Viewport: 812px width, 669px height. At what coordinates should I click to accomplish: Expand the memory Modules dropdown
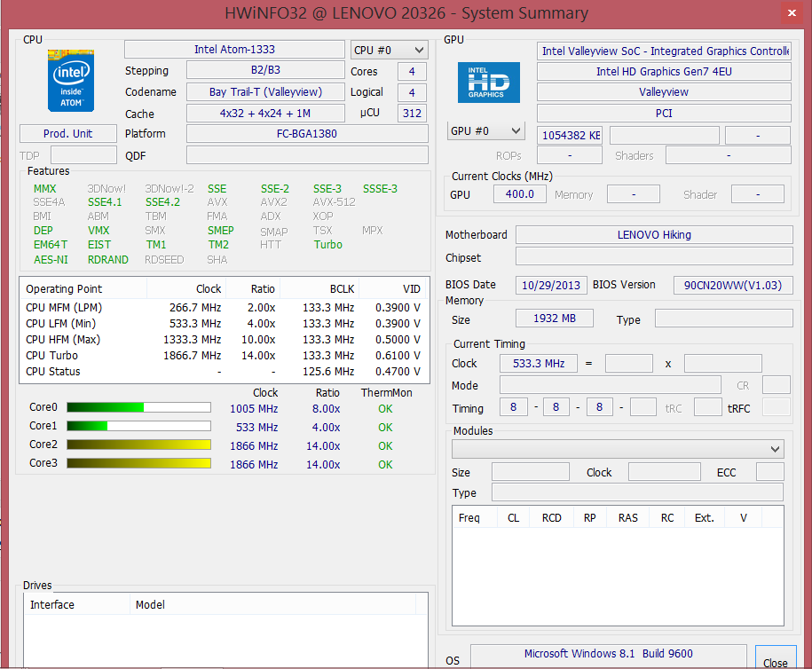[x=618, y=449]
